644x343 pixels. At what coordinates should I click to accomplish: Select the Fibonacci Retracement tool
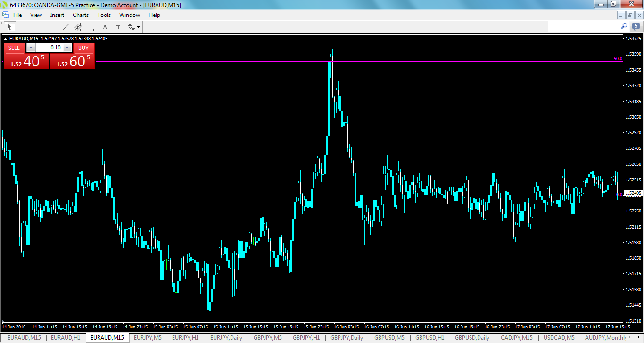(x=91, y=27)
